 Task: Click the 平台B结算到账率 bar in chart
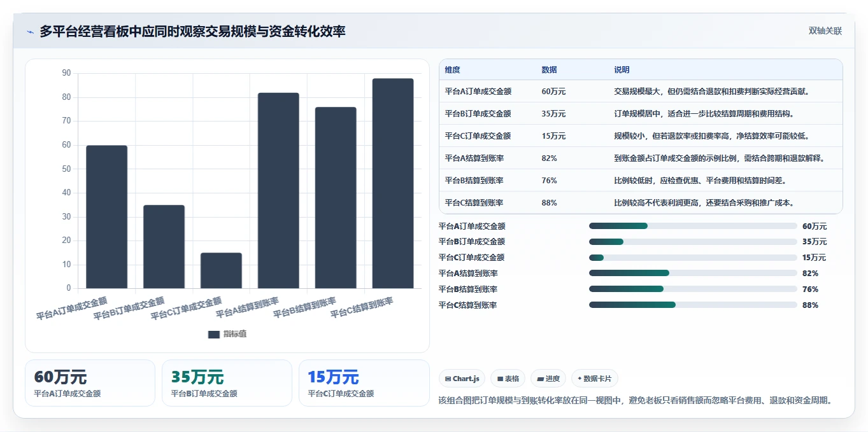336,198
